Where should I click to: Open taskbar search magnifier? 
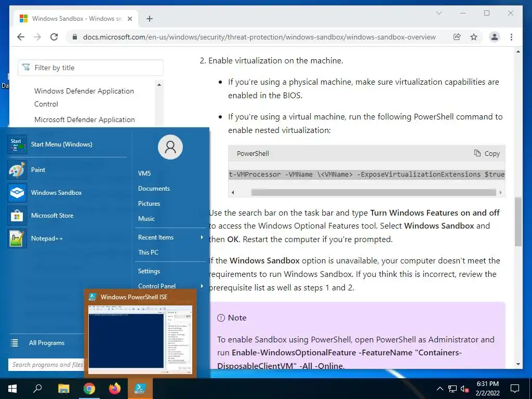pyautogui.click(x=37, y=389)
